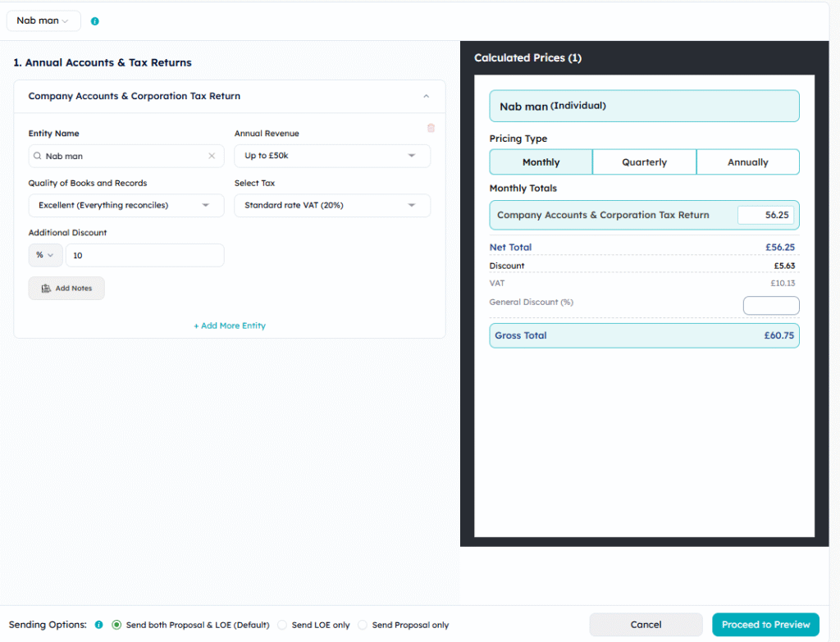Switch pricing type to Annually
The image size is (840, 642).
747,162
